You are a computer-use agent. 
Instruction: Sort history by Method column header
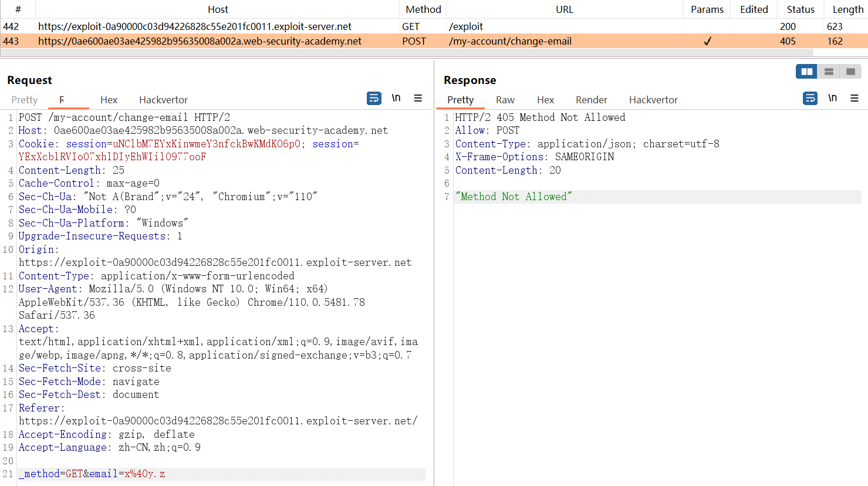[423, 9]
